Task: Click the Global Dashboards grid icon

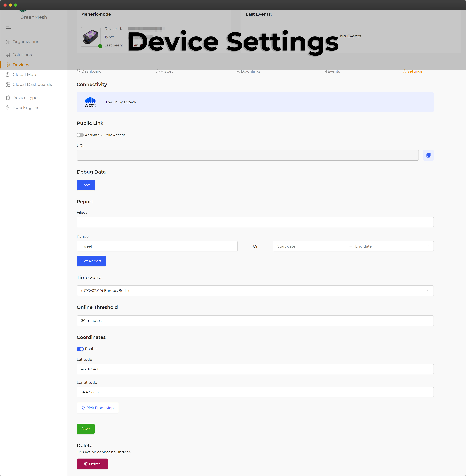Action: pyautogui.click(x=8, y=84)
